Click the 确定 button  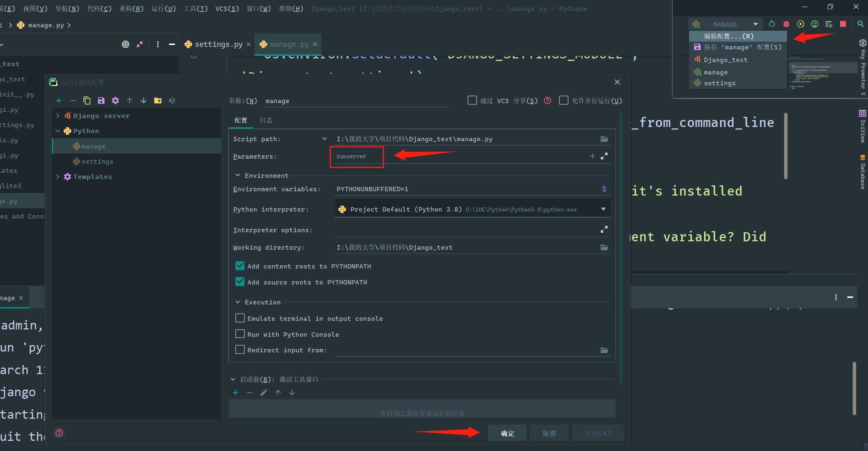coord(507,433)
